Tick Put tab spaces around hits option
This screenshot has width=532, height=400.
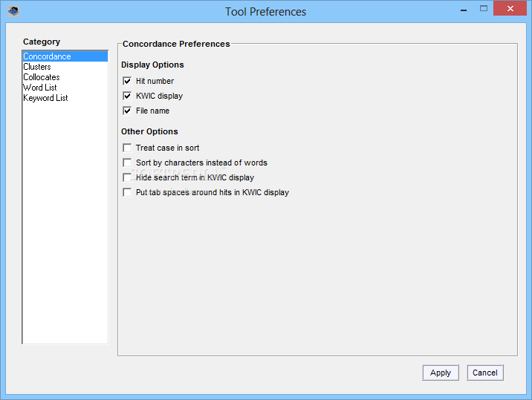(127, 192)
